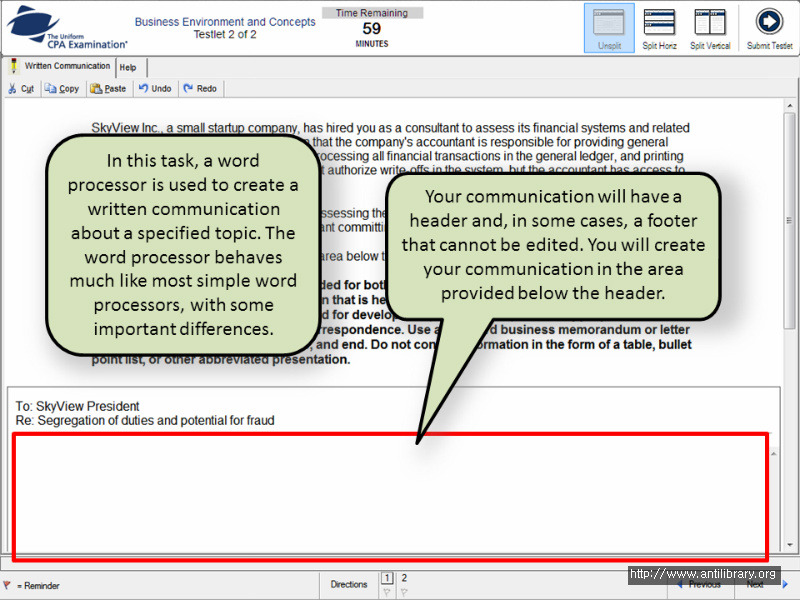This screenshot has width=800, height=600.
Task: Click the pencil icon beside Written Communication
Action: pyautogui.click(x=13, y=66)
